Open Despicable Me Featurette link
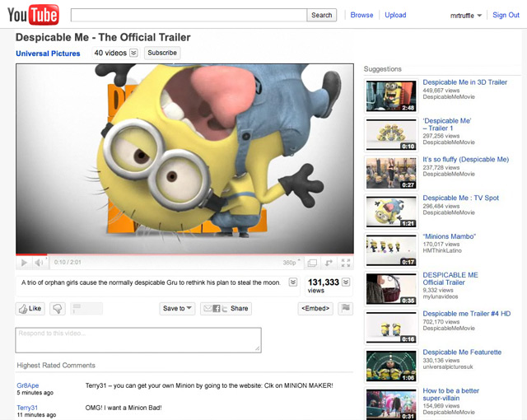 pos(462,352)
